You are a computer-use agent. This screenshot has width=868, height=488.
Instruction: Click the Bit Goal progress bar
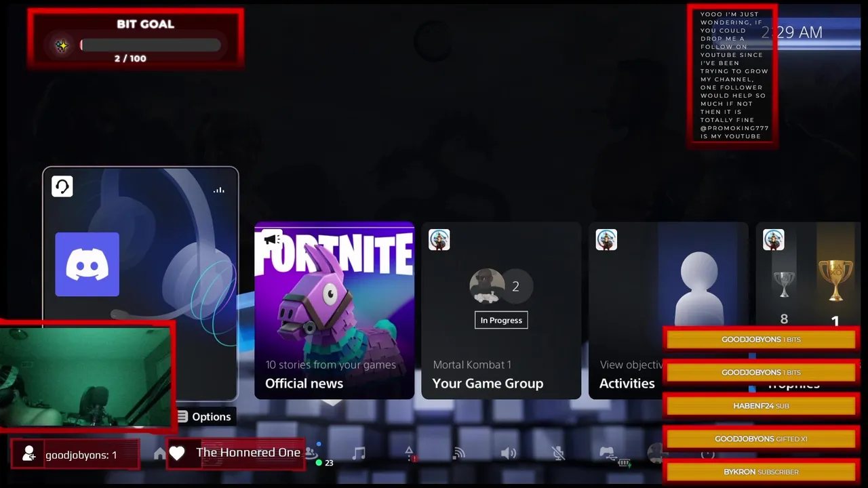[x=150, y=45]
